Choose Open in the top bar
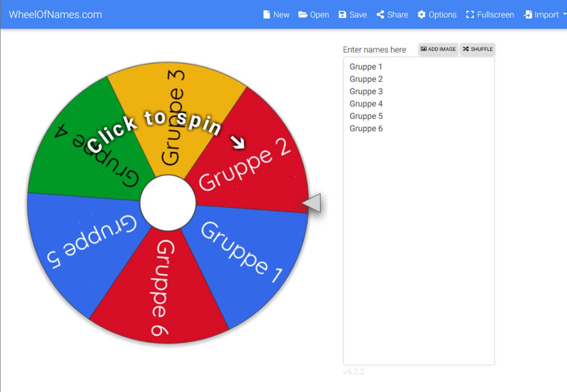The height and width of the screenshot is (392, 567). click(313, 15)
